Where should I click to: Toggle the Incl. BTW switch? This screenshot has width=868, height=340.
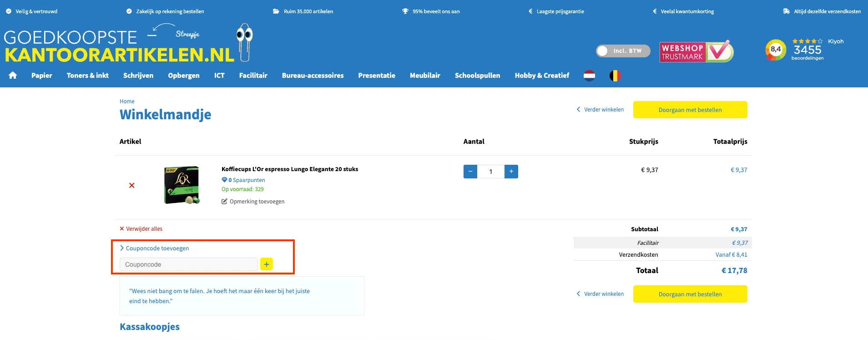tap(622, 51)
